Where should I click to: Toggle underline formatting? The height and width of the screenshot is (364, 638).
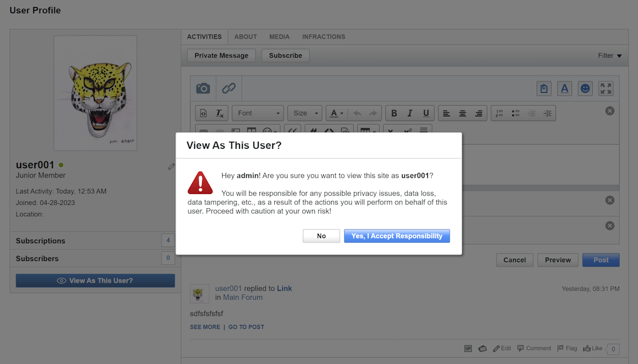coord(426,113)
